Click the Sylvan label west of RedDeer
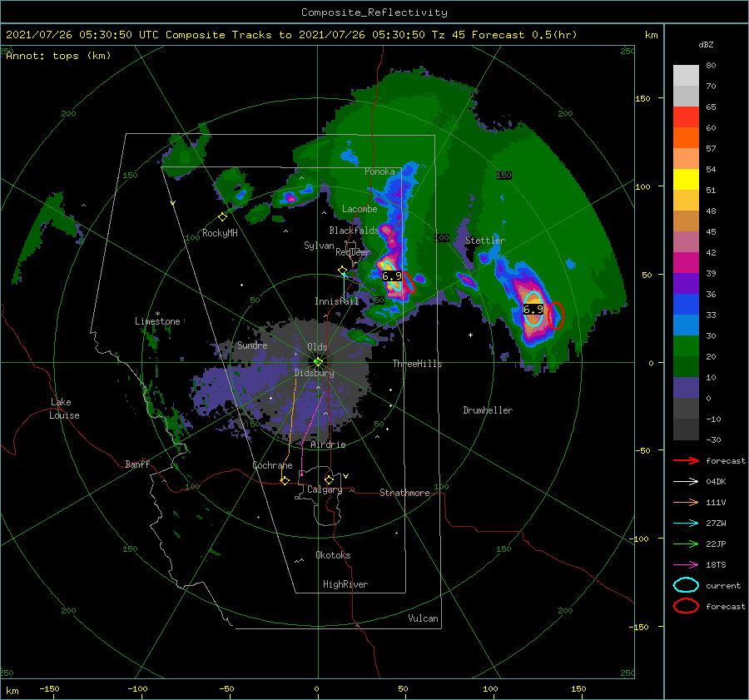The height and width of the screenshot is (700, 749). coord(319,246)
